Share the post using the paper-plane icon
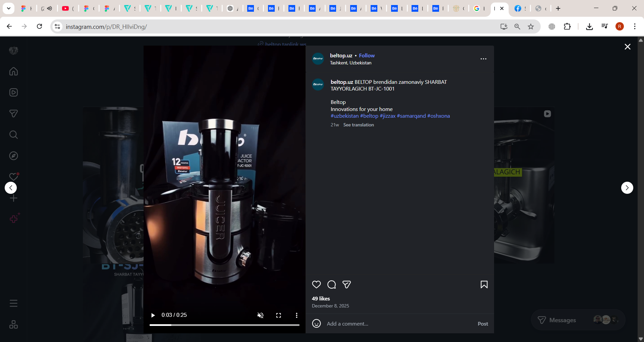644x342 pixels. point(347,285)
